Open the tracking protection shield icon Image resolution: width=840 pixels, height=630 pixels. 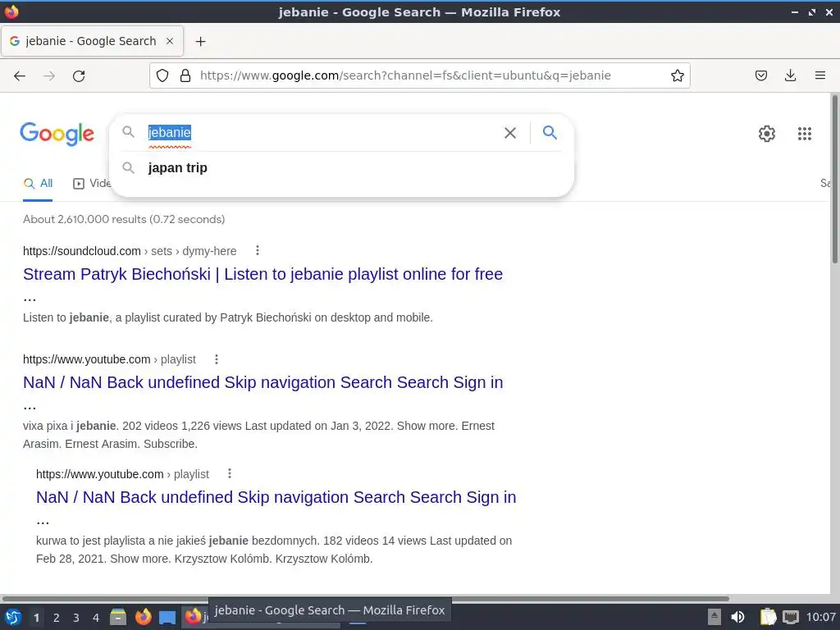click(162, 75)
